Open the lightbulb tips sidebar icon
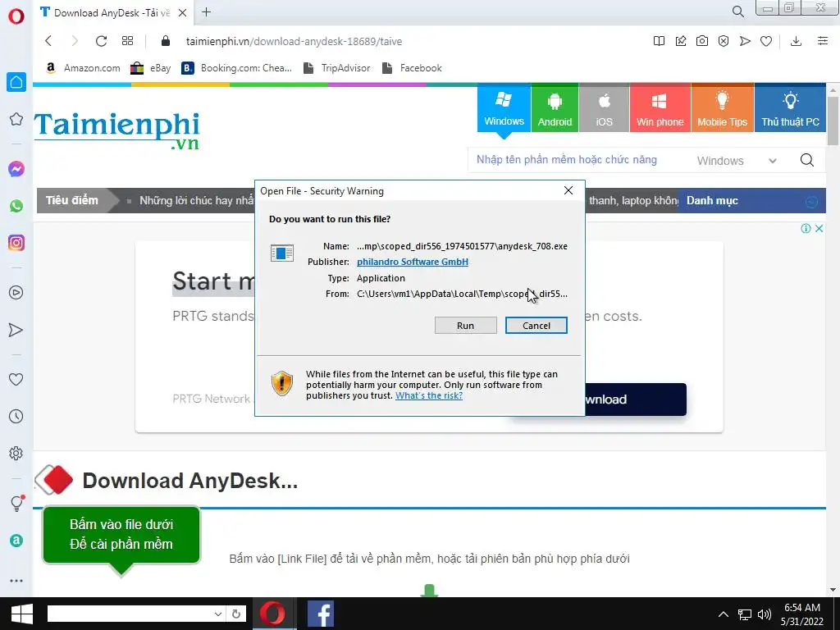The width and height of the screenshot is (840, 630). click(x=16, y=503)
